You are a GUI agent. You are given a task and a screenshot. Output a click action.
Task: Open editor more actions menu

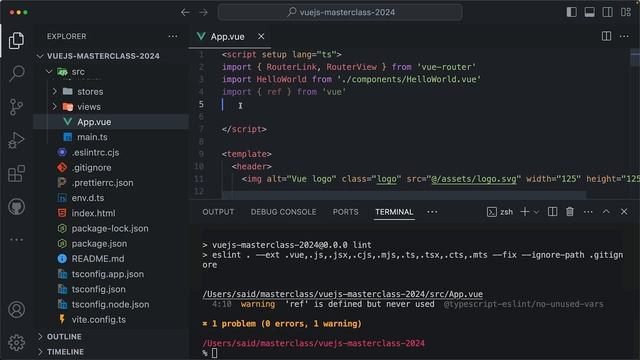click(624, 36)
